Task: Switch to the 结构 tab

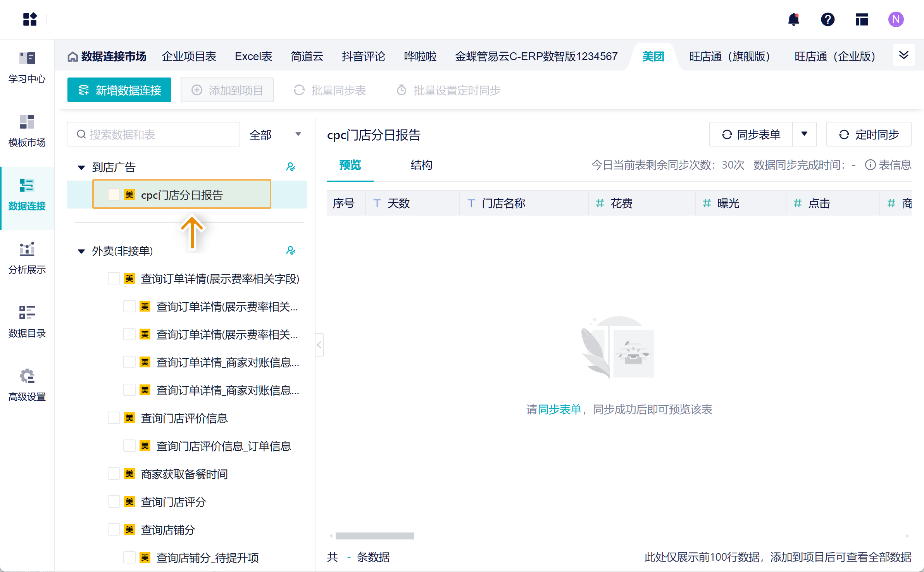Action: [421, 165]
